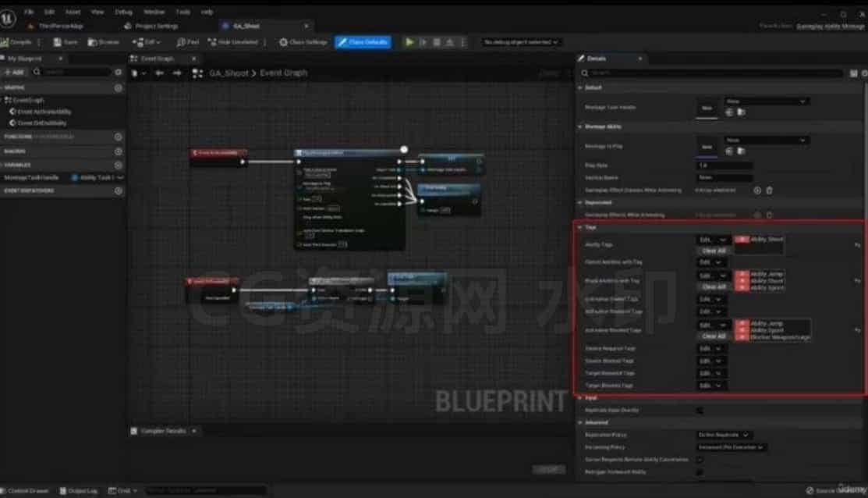
Task: Switch to the Project Settings tab
Action: click(x=152, y=26)
